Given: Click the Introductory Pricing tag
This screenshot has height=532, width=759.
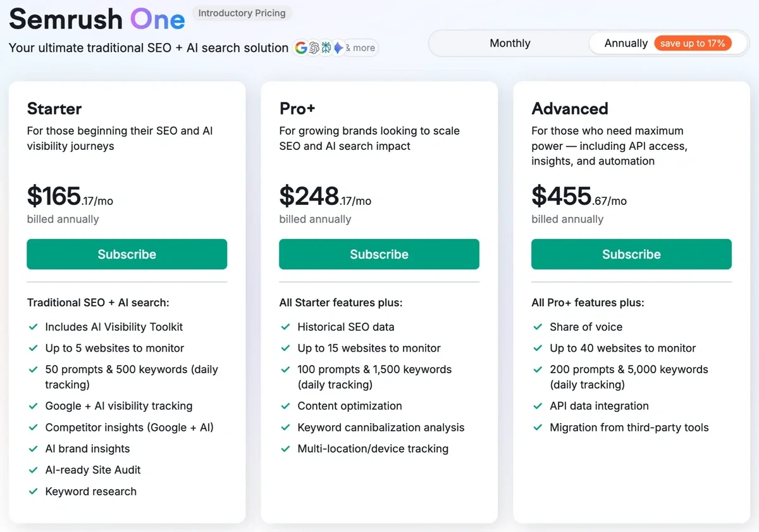Looking at the screenshot, I should point(242,13).
